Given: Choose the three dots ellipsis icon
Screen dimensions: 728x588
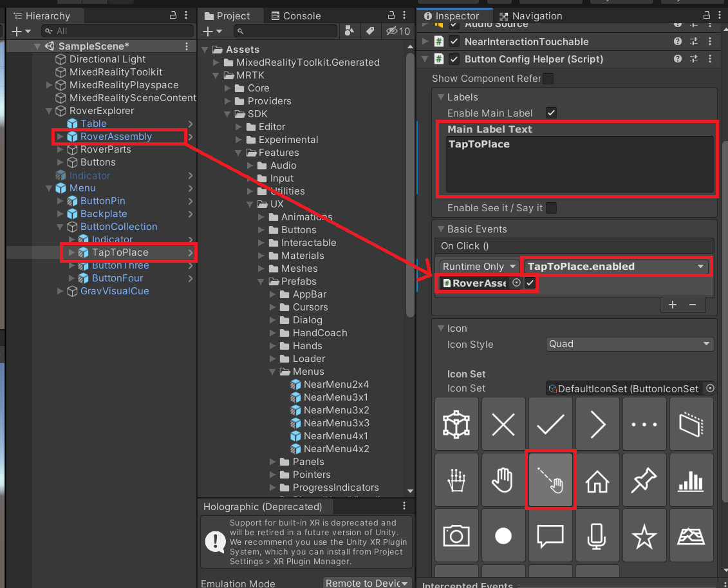Looking at the screenshot, I should point(644,424).
